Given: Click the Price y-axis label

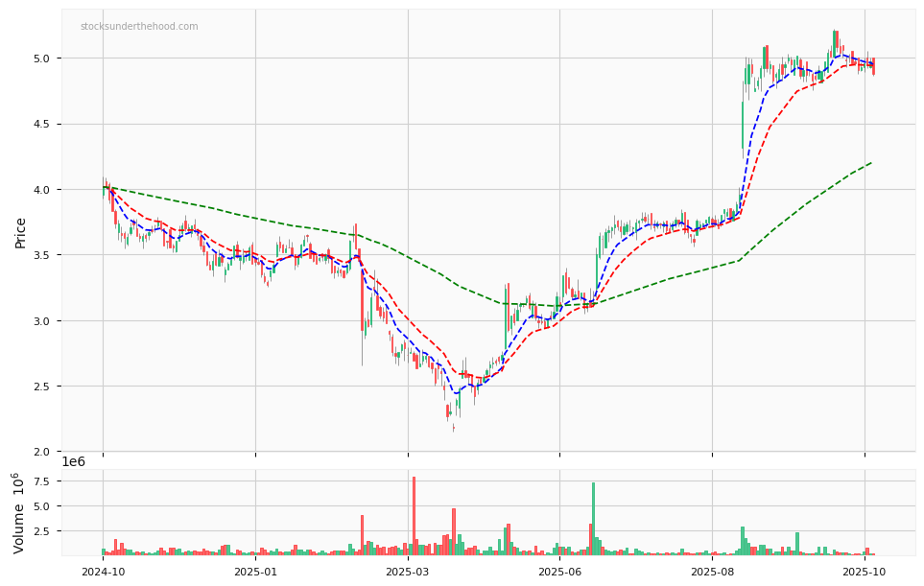Looking at the screenshot, I should click(x=20, y=232).
